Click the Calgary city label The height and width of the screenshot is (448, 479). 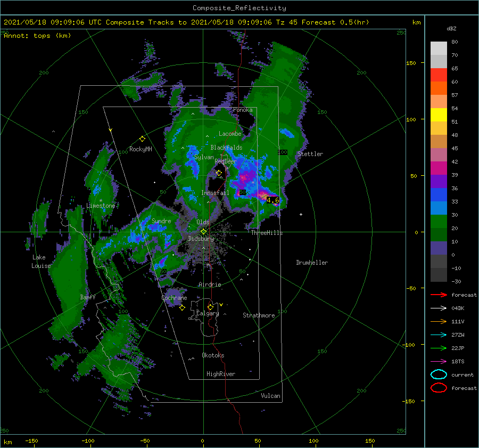click(x=208, y=313)
